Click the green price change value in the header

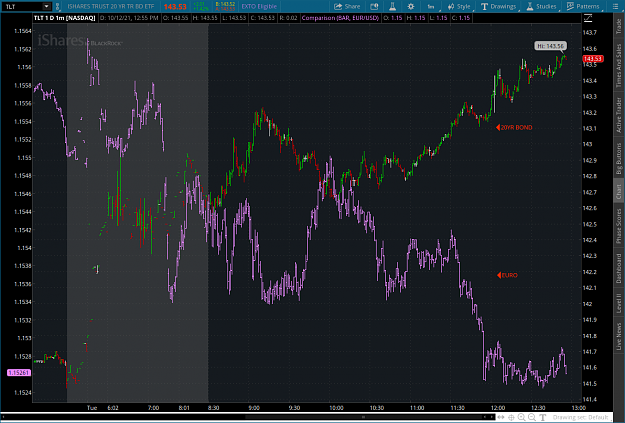click(200, 6)
